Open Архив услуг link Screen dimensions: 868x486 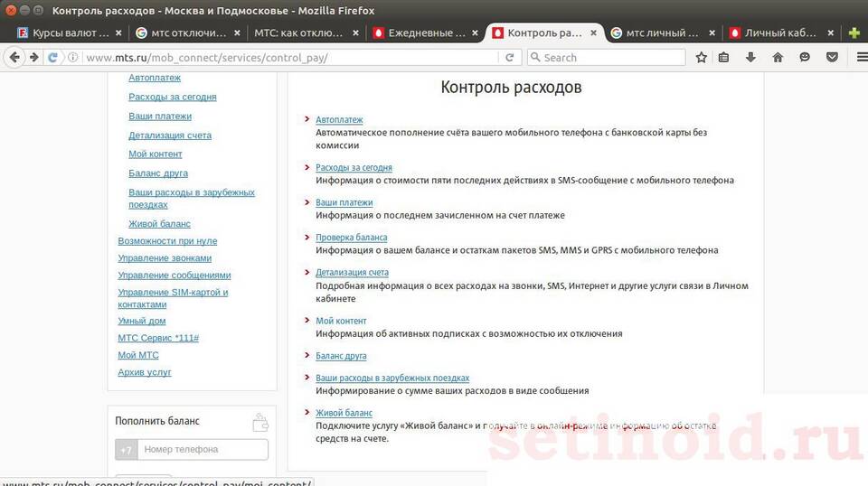pyautogui.click(x=145, y=372)
